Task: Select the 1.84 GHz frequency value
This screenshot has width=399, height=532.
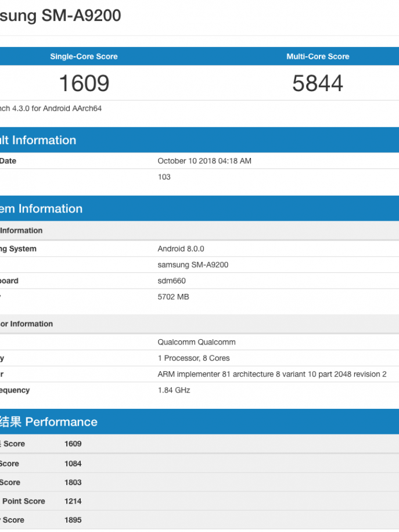Action: (174, 390)
